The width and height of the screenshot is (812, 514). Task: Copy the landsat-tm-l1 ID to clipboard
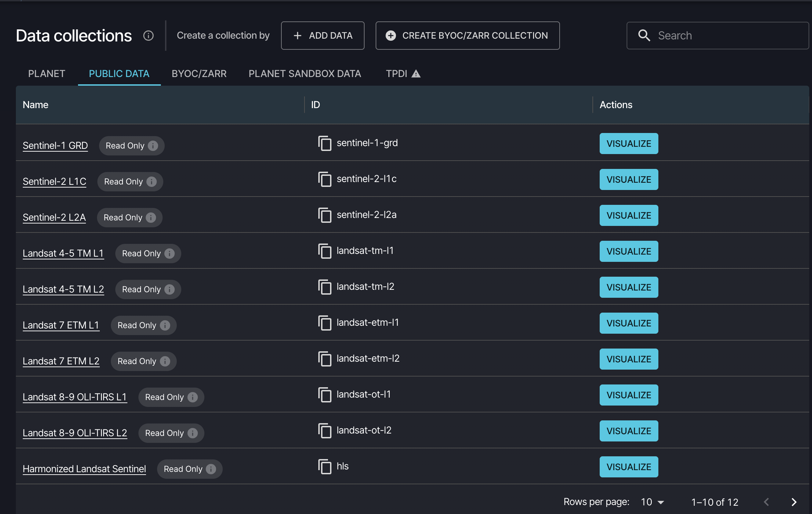point(325,251)
